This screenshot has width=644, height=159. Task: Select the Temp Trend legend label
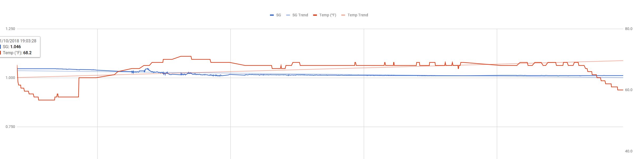click(x=358, y=15)
